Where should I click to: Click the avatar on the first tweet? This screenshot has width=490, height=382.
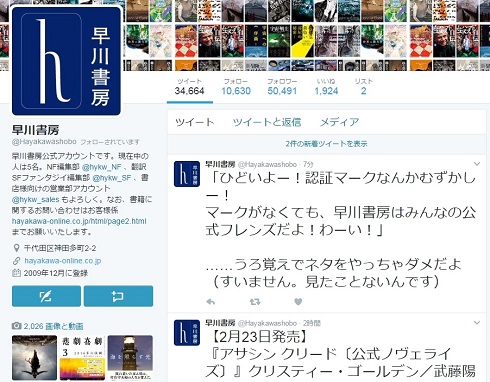tap(187, 173)
